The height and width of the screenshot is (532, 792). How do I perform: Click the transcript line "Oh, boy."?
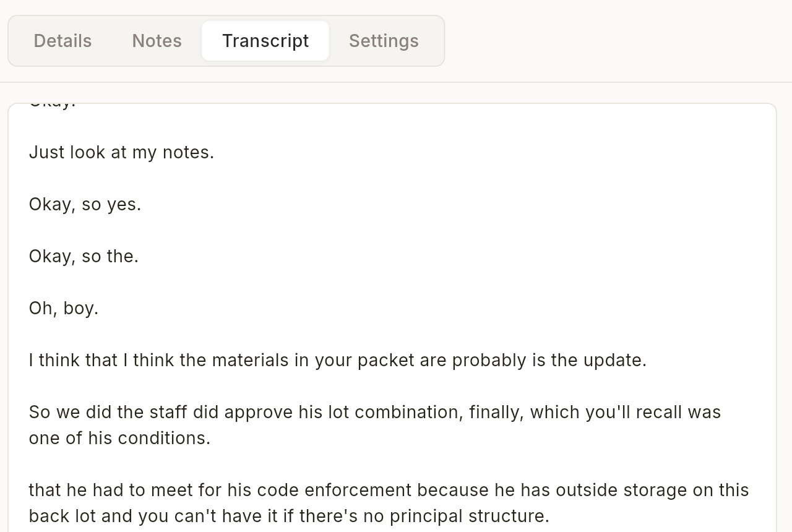[x=63, y=307]
